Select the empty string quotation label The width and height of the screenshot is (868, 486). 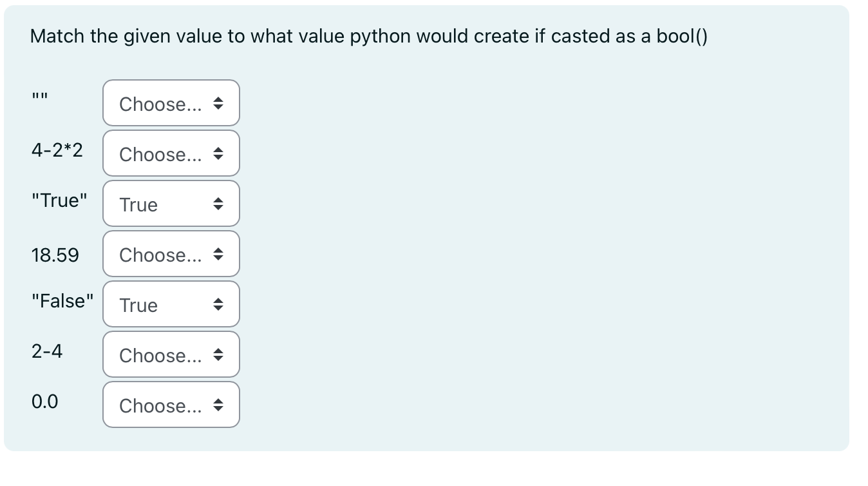pos(40,95)
